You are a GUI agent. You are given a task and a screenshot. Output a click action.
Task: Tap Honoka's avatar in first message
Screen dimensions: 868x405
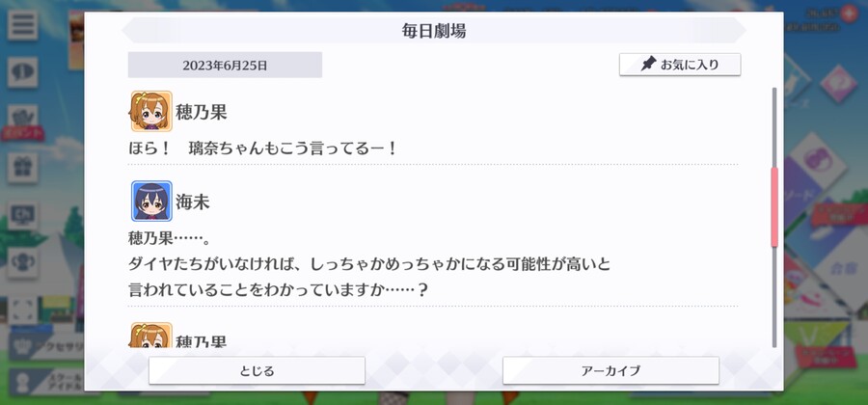tap(151, 111)
